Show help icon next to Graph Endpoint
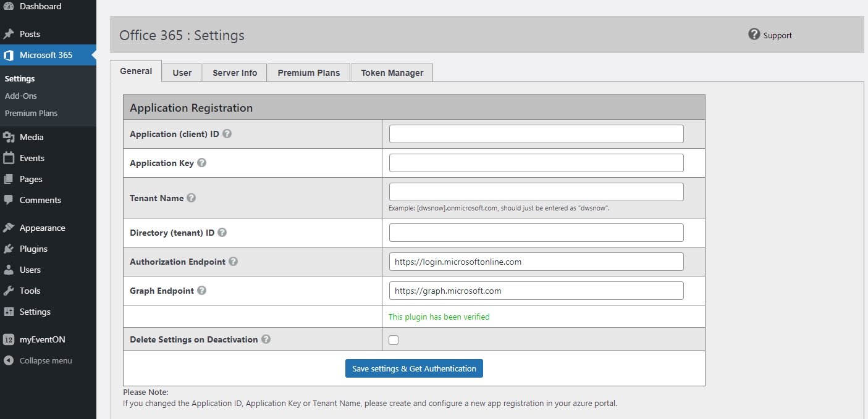This screenshot has height=419, width=868. [201, 291]
